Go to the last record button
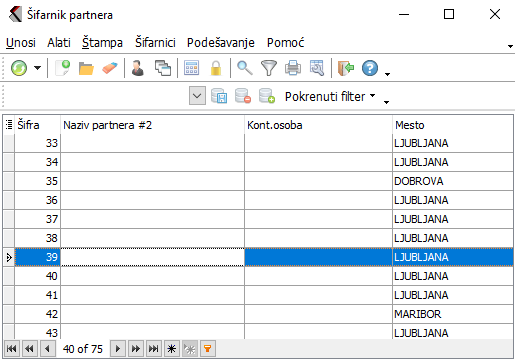The image size is (515, 361). (x=153, y=349)
